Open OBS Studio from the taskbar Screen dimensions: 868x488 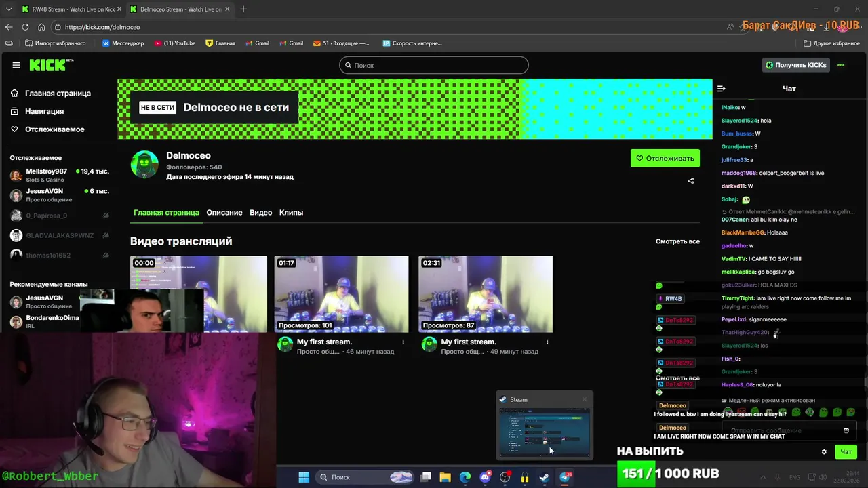click(x=505, y=477)
